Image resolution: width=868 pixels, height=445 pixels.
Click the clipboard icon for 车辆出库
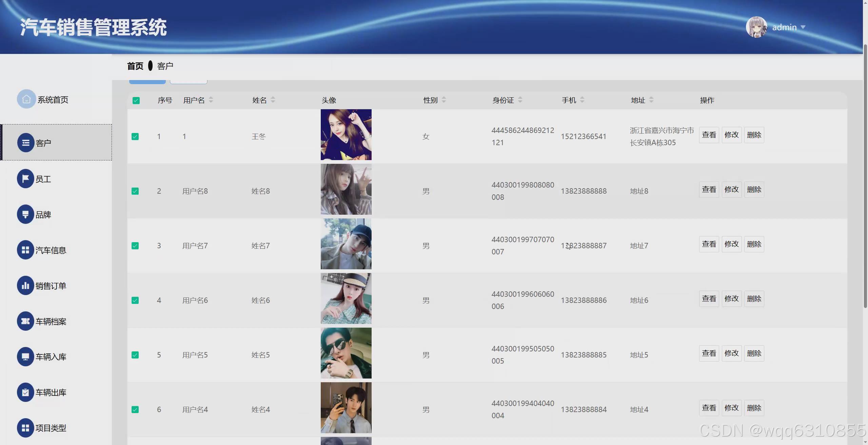(x=25, y=392)
